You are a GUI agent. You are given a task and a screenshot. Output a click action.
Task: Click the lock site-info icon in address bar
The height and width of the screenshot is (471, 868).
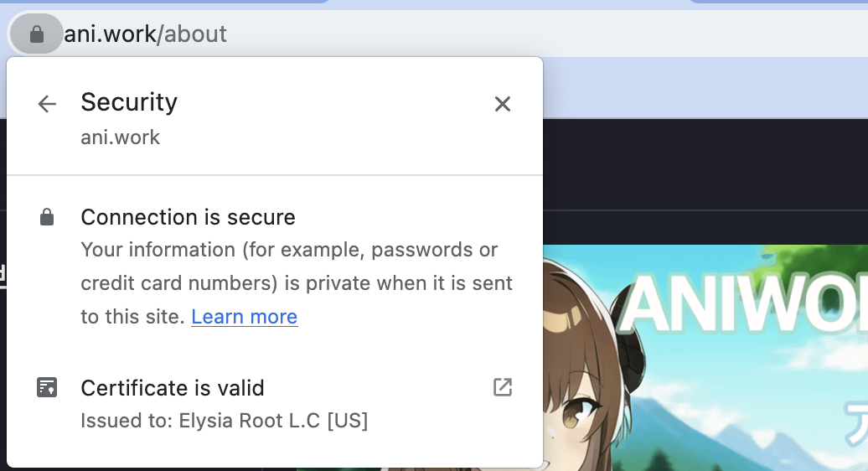[x=36, y=34]
